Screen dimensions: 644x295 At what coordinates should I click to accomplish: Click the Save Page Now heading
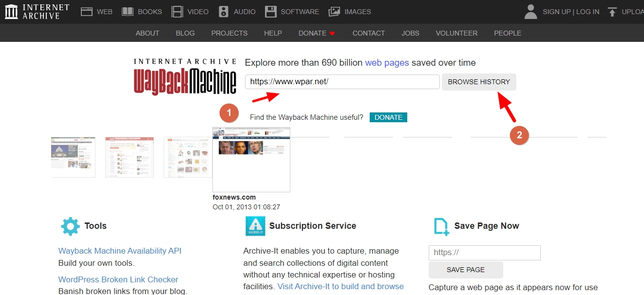coord(487,226)
